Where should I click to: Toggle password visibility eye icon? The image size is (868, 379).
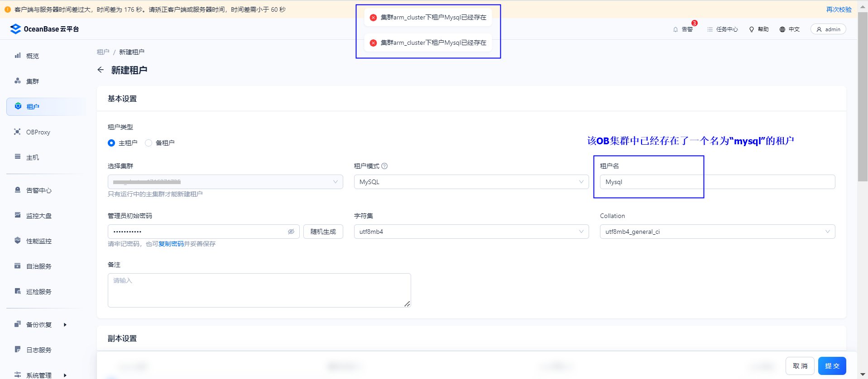coord(291,232)
